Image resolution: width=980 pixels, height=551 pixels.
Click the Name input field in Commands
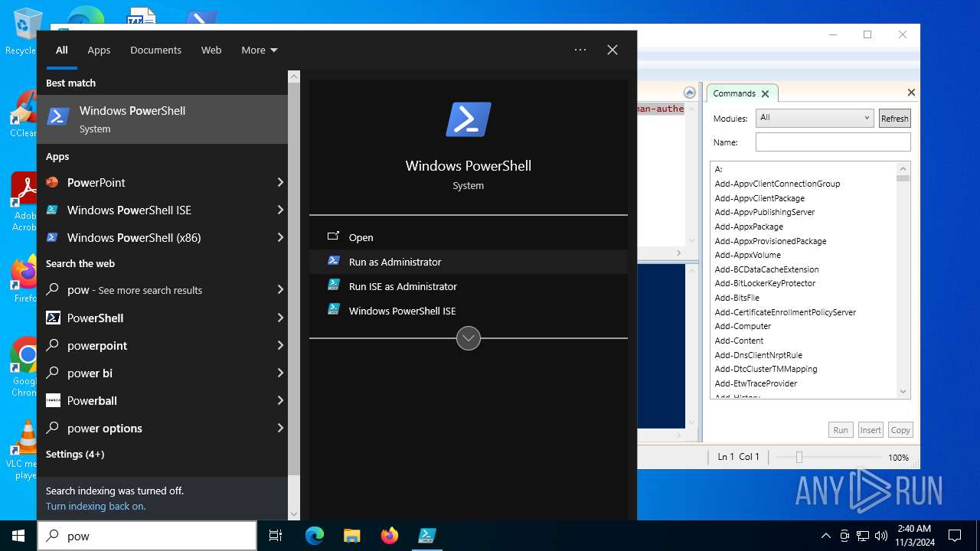point(833,142)
